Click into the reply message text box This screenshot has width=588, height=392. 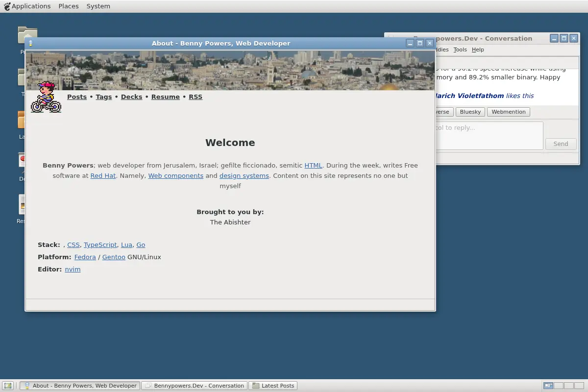(489, 135)
